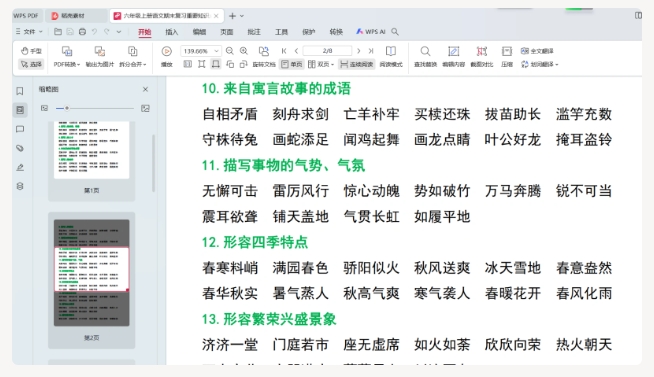
Task: Click the search magnifier next to WPS AI
Action: (395, 31)
